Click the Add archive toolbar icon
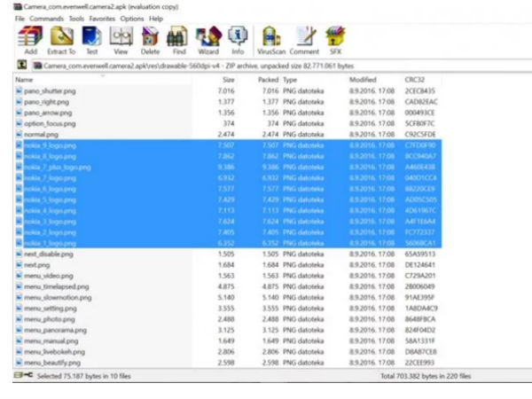Image resolution: width=532 pixels, height=399 pixels. 30,39
